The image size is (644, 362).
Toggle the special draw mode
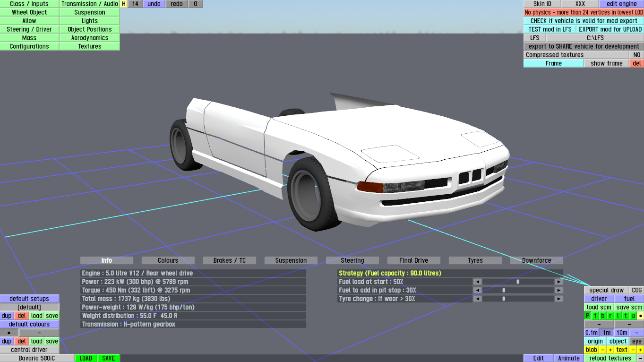pos(606,290)
